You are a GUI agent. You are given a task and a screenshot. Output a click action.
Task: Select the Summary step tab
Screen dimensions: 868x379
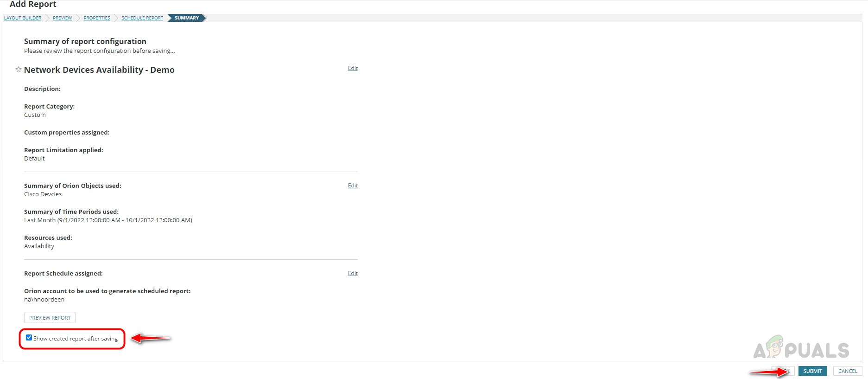pyautogui.click(x=186, y=18)
